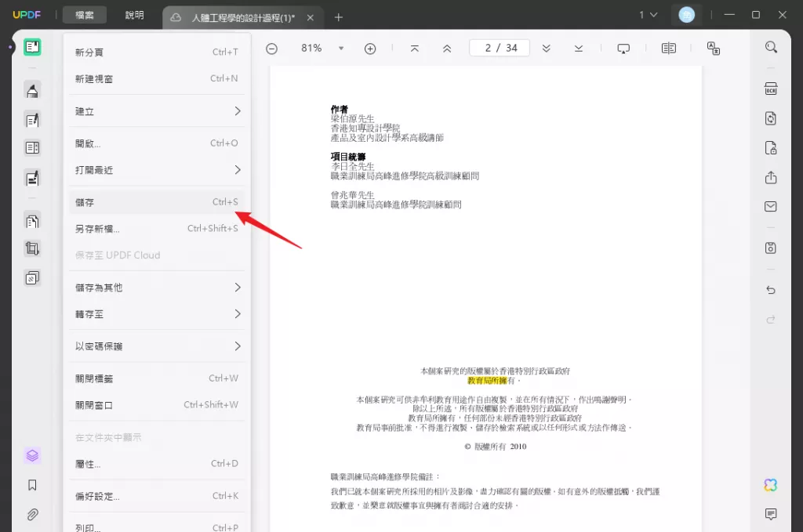Expand the 打開最近 submenu
Image resolution: width=803 pixels, height=532 pixels.
pos(157,170)
